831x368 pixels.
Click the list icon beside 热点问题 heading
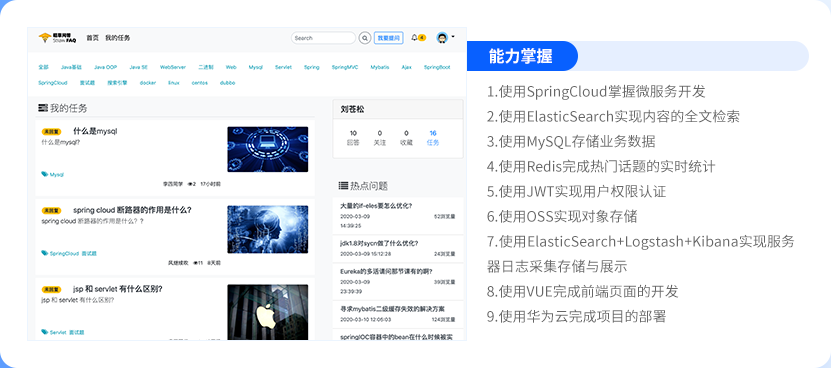(x=343, y=186)
